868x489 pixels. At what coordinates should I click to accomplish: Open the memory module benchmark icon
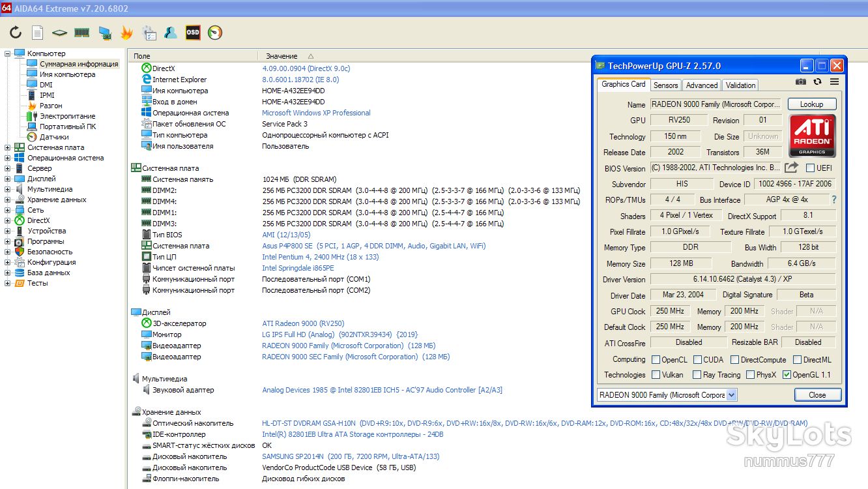81,33
